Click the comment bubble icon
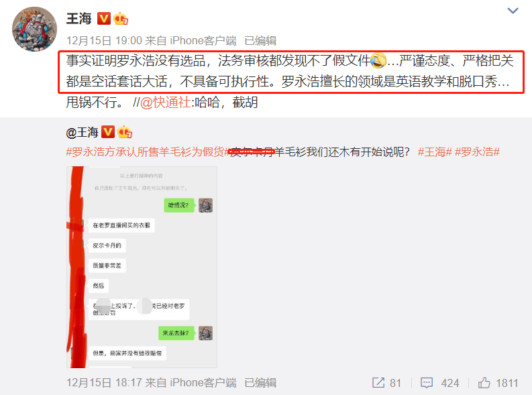The image size is (532, 395). coord(427,383)
